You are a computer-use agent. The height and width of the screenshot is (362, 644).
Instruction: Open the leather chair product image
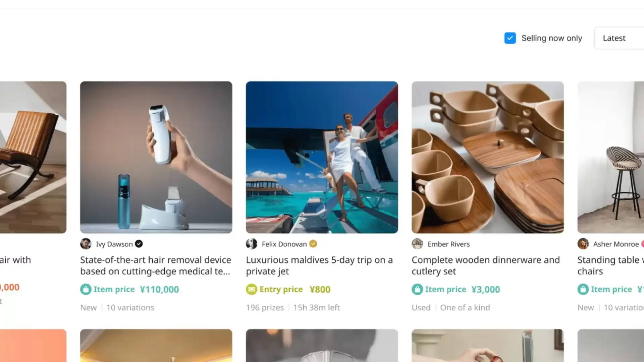[33, 157]
